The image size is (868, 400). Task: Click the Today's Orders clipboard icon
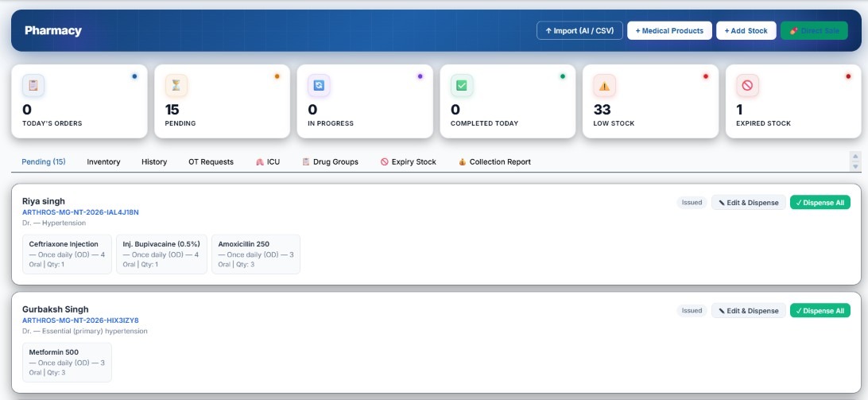pyautogui.click(x=33, y=85)
